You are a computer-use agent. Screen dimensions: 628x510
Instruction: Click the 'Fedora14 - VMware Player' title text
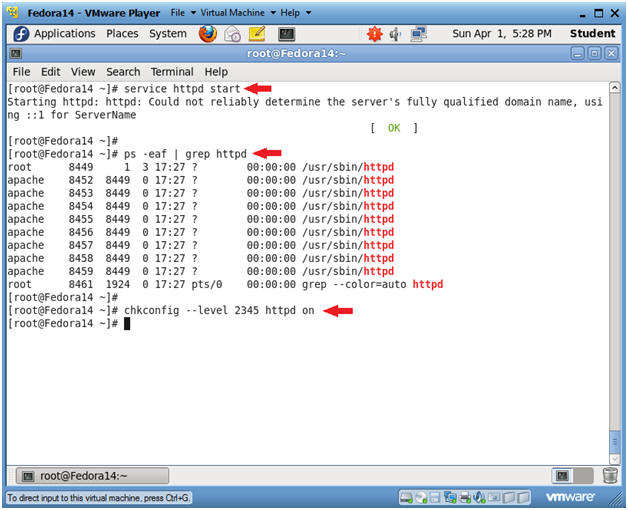[x=94, y=13]
